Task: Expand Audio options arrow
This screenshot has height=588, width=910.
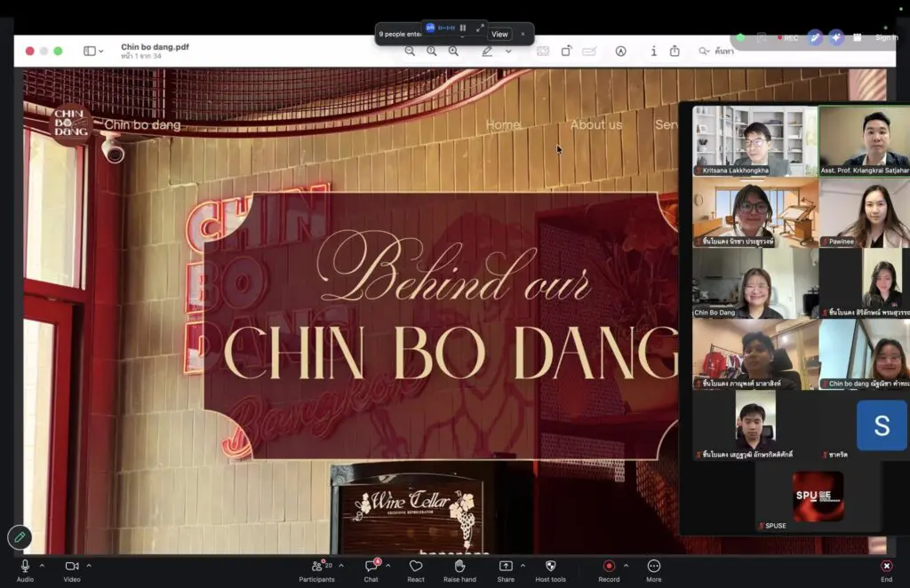Action: click(42, 566)
